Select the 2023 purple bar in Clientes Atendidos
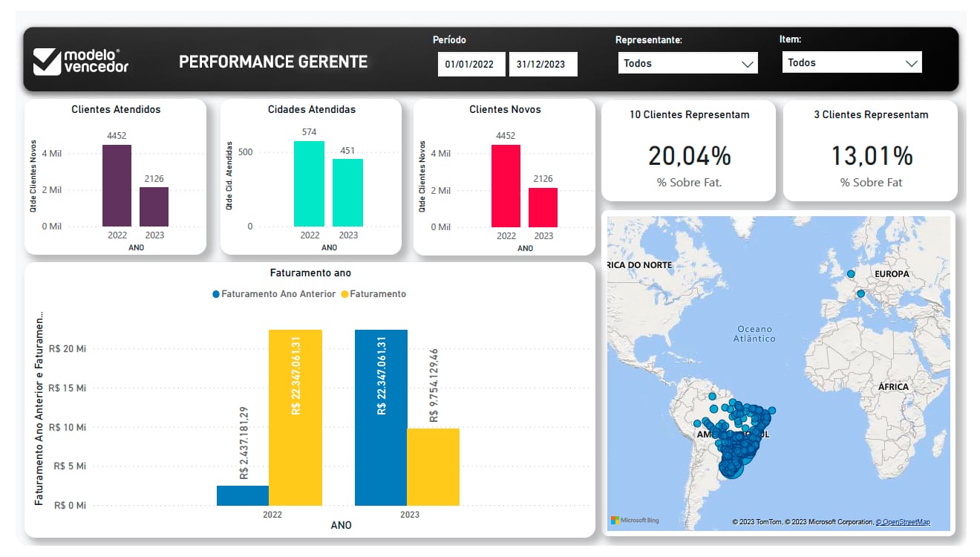The height and width of the screenshot is (557, 980). [x=154, y=206]
